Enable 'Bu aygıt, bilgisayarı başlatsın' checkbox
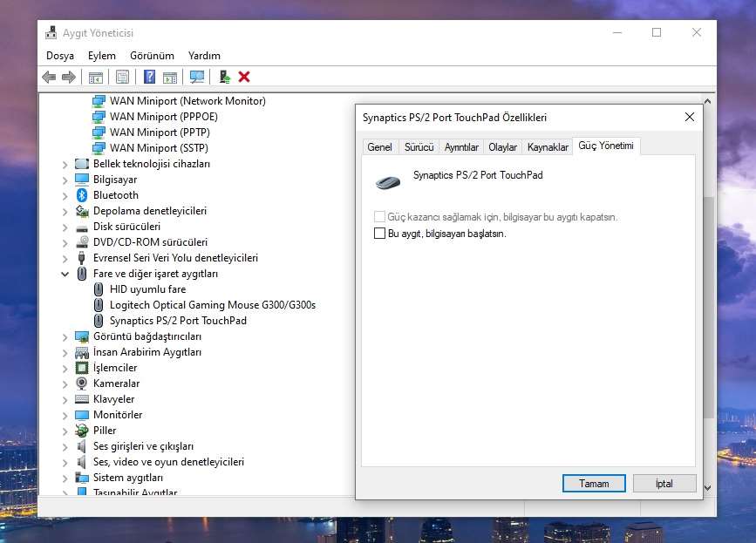 pyautogui.click(x=379, y=234)
